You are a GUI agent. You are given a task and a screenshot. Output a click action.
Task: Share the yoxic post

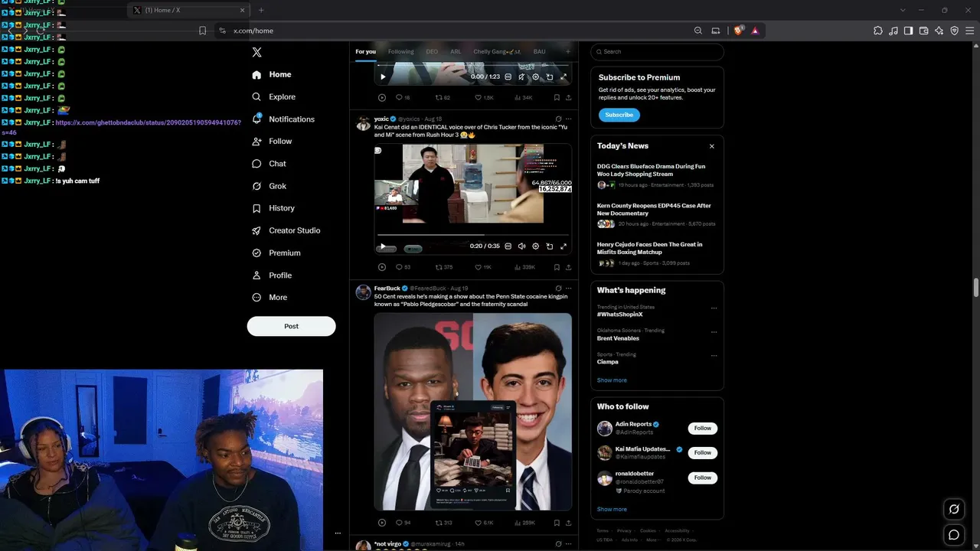click(x=568, y=267)
